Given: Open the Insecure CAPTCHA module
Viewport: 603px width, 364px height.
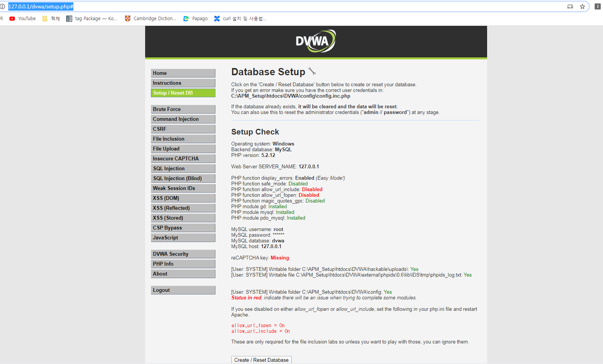Looking at the screenshot, I should click(183, 158).
